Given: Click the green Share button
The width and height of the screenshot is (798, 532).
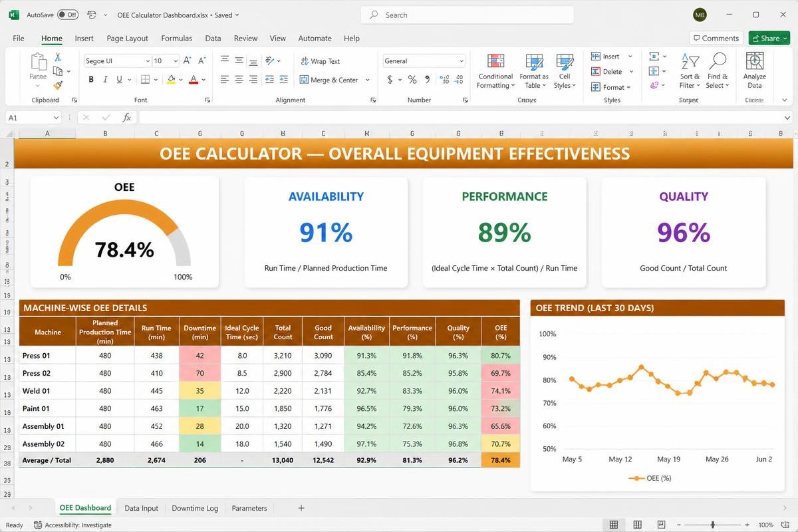Looking at the screenshot, I should [x=769, y=38].
